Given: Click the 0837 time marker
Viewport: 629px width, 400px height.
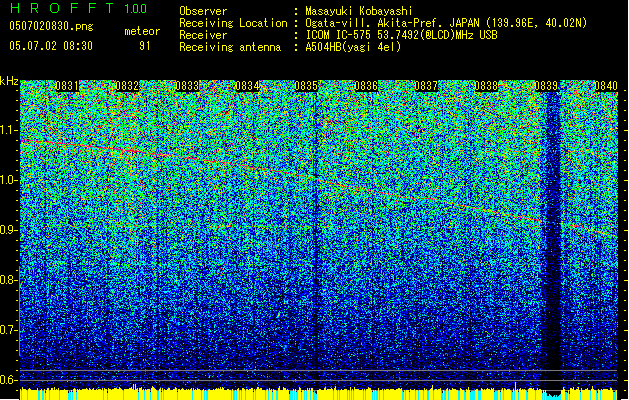Looking at the screenshot, I should 426,86.
